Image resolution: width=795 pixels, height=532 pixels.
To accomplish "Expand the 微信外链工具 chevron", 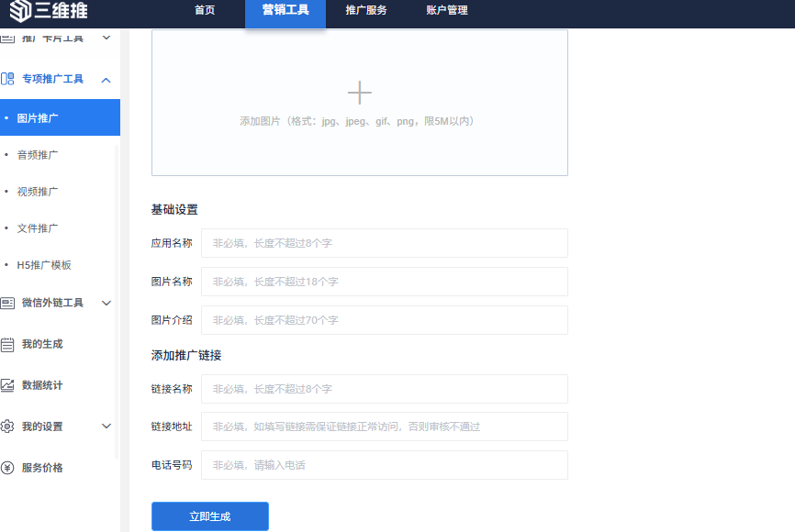I will tap(106, 303).
